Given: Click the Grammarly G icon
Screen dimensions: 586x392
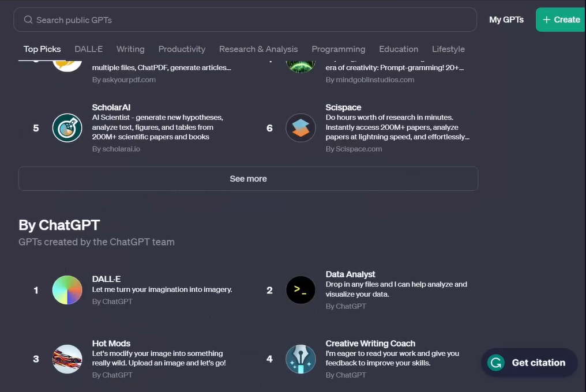Looking at the screenshot, I should [x=496, y=363].
